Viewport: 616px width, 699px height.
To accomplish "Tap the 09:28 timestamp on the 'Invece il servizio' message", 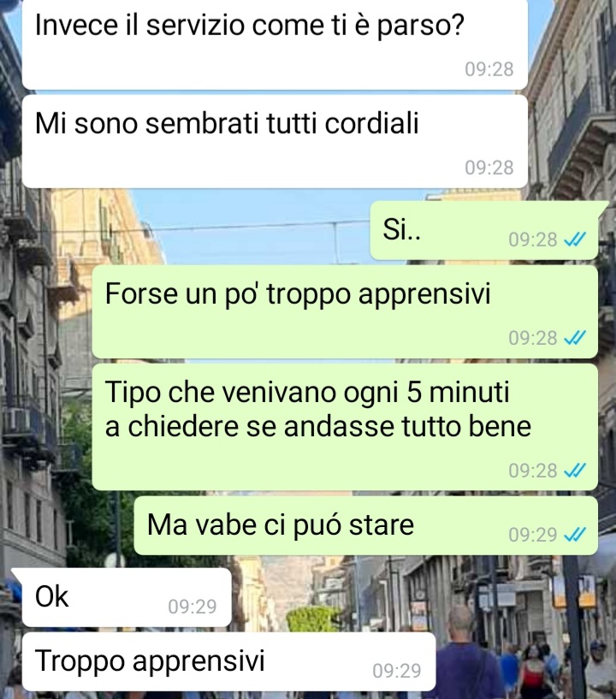I will point(489,69).
